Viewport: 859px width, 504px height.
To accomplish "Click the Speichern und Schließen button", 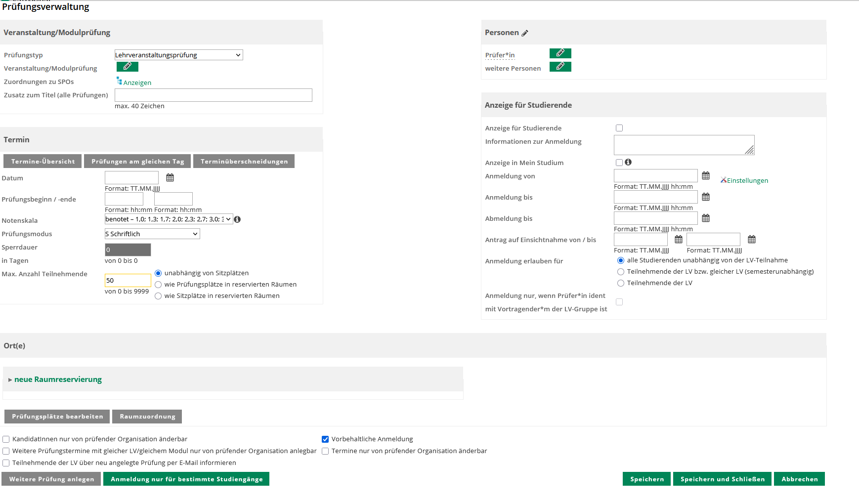I will click(722, 479).
